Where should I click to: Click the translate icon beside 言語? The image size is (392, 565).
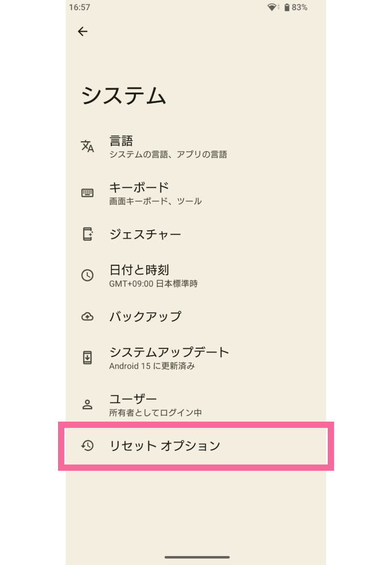pos(87,146)
